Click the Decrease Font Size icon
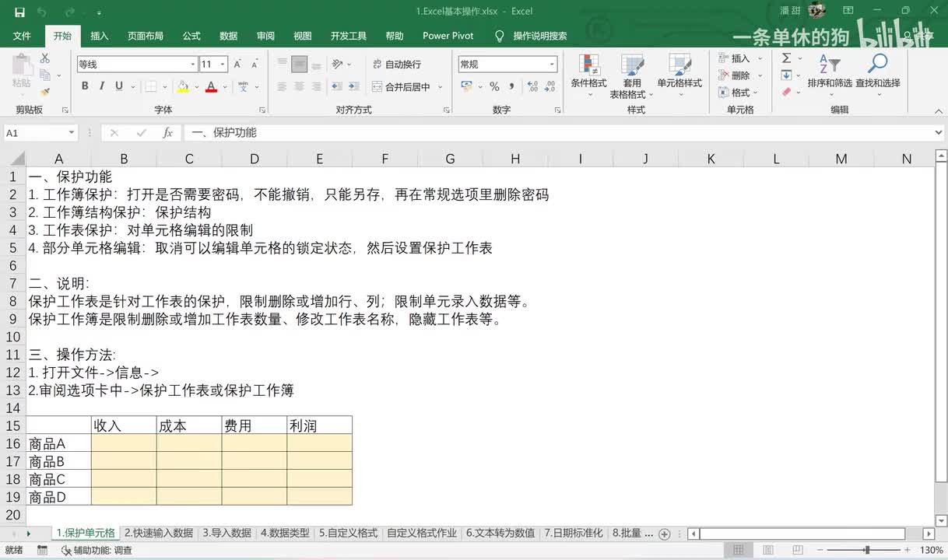This screenshot has width=948, height=560. tap(256, 64)
